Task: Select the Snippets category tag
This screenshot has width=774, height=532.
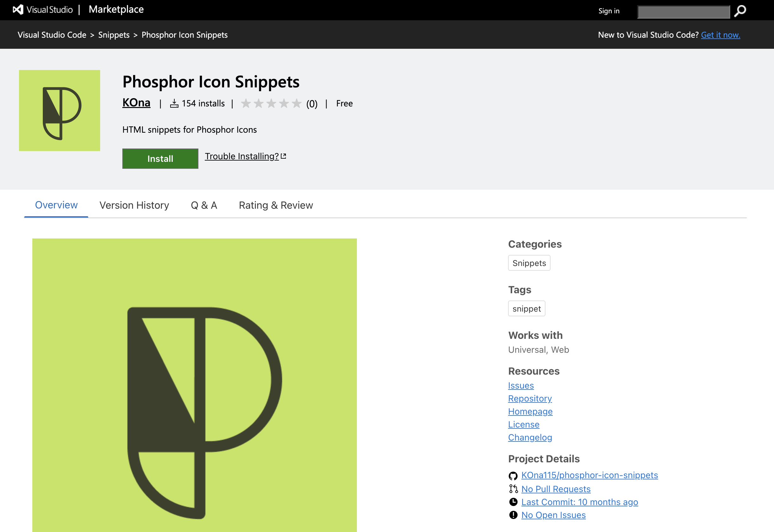Action: (529, 263)
